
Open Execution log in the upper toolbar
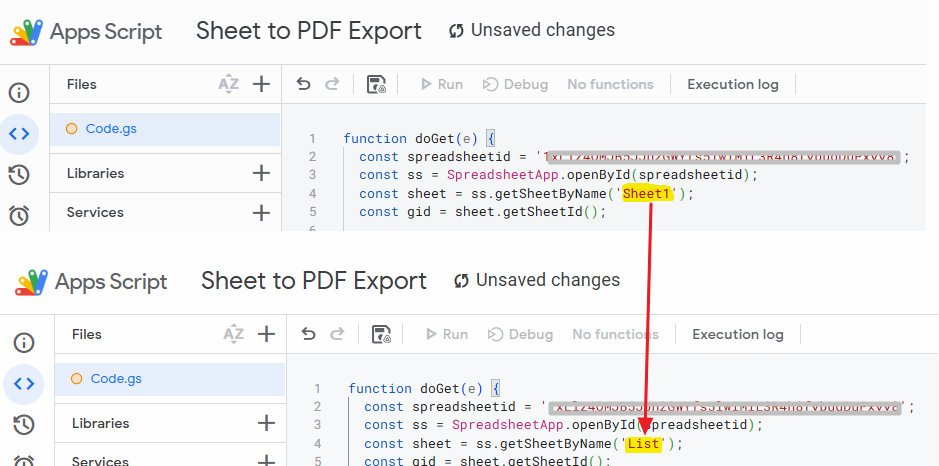[x=732, y=84]
